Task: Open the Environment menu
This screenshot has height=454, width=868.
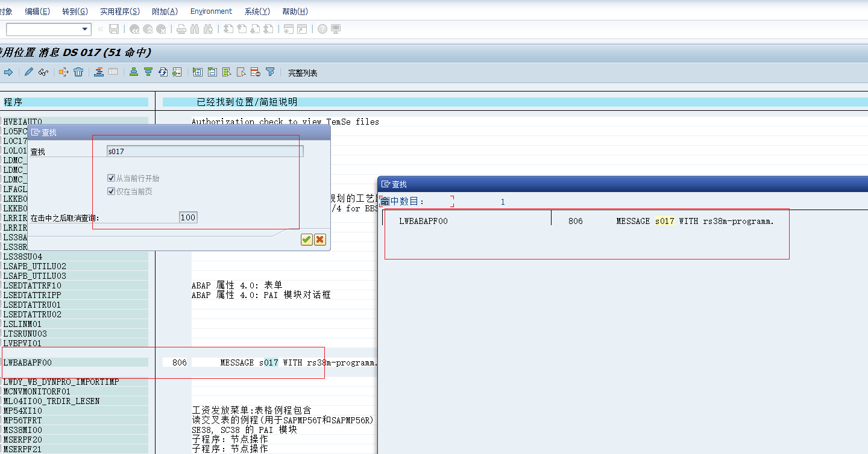Action: (211, 11)
